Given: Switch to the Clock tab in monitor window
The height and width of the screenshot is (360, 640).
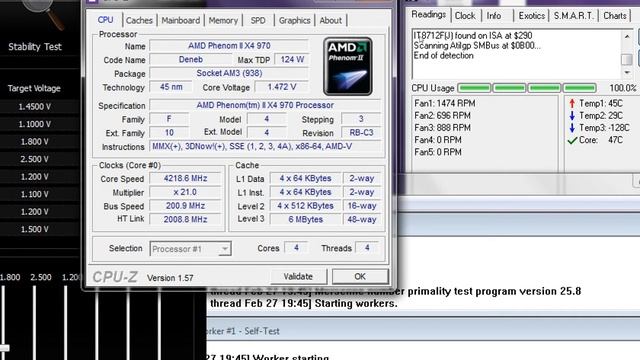Looking at the screenshot, I should (x=465, y=16).
